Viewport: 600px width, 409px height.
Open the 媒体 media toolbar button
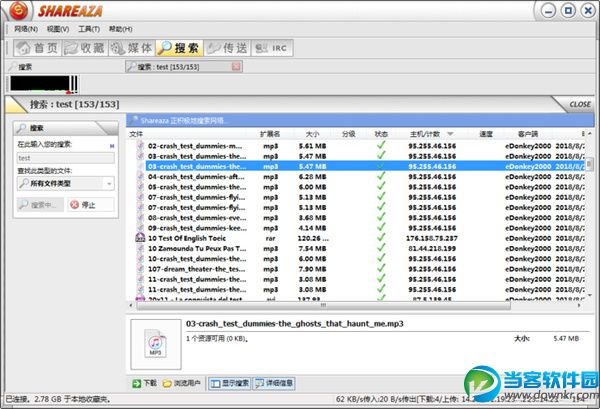132,48
